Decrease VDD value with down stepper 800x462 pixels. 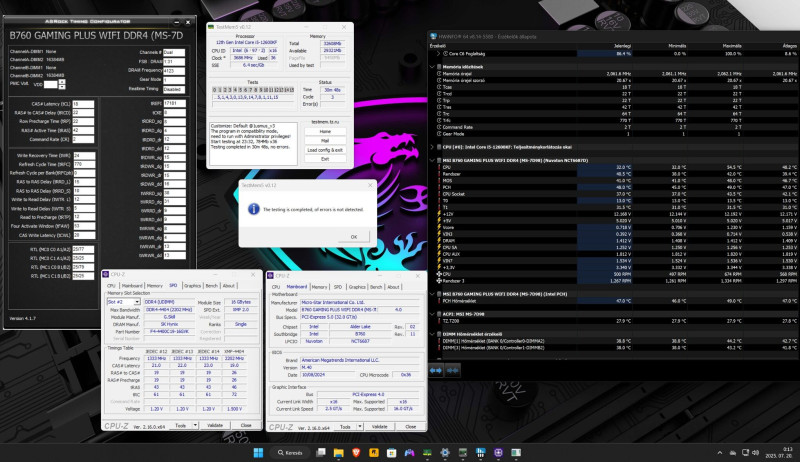pyautogui.click(x=62, y=87)
